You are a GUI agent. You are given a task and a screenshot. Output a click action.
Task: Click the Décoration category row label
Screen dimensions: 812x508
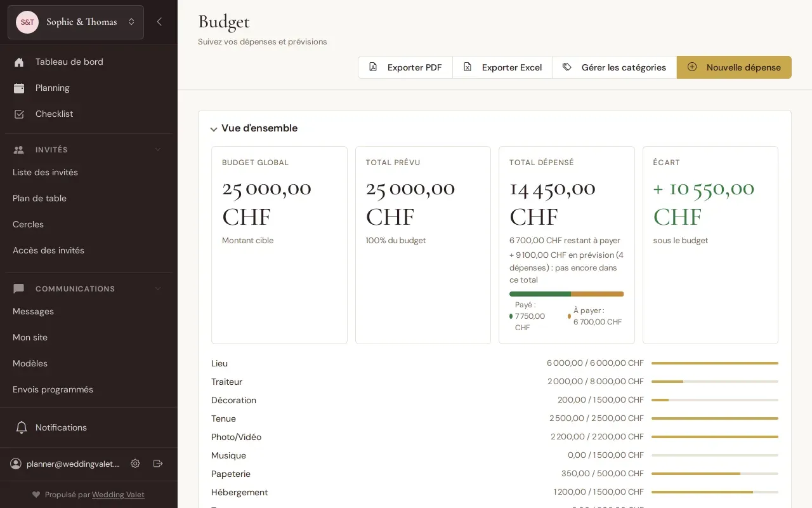tap(234, 401)
